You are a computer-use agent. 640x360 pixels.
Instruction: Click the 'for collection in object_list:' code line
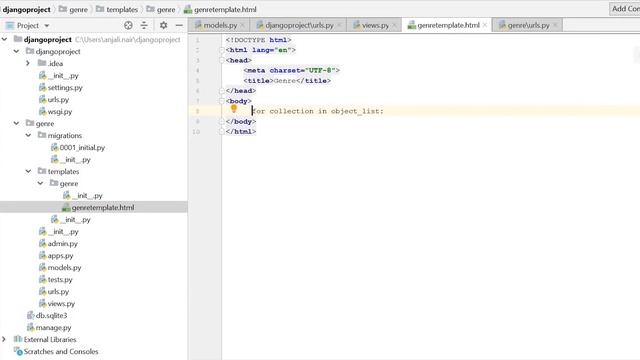point(318,111)
